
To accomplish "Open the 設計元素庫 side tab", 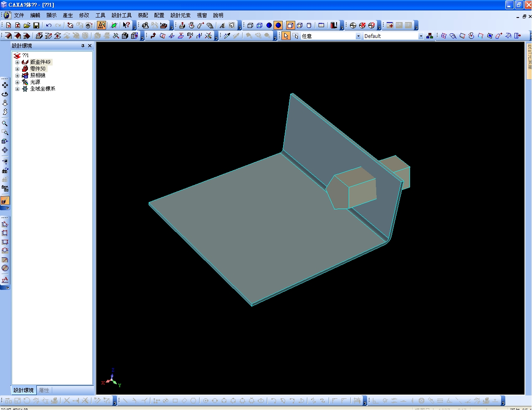I will point(529,60).
